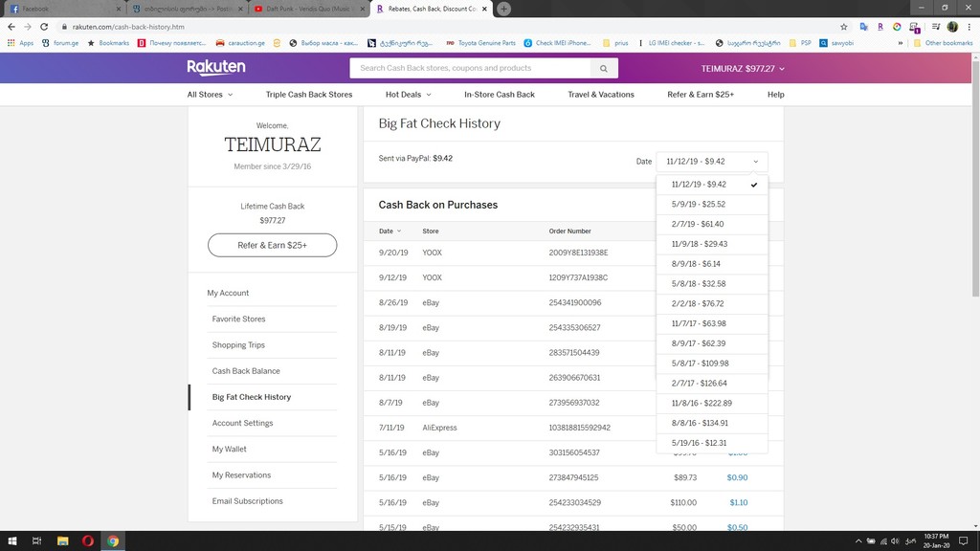This screenshot has width=980, height=551.
Task: Open Chrome menu three dots
Action: (x=969, y=27)
